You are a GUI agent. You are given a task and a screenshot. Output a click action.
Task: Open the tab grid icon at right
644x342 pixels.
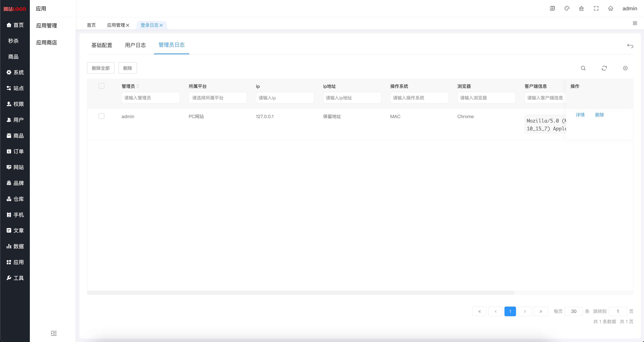click(635, 23)
